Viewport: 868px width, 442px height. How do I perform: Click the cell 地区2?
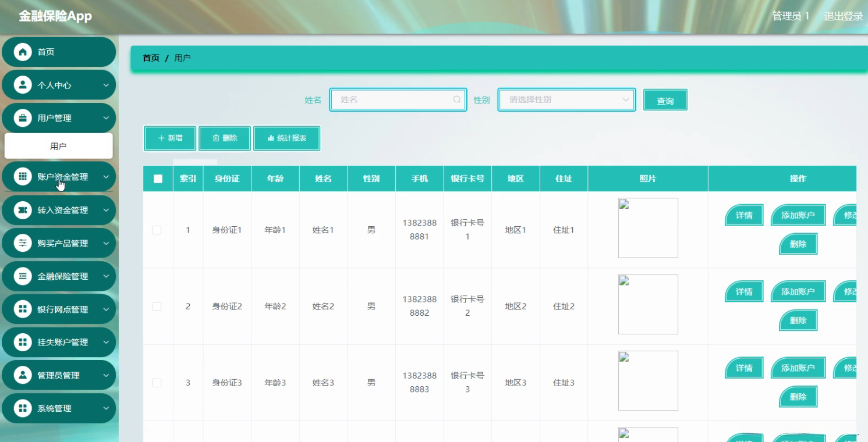516,306
